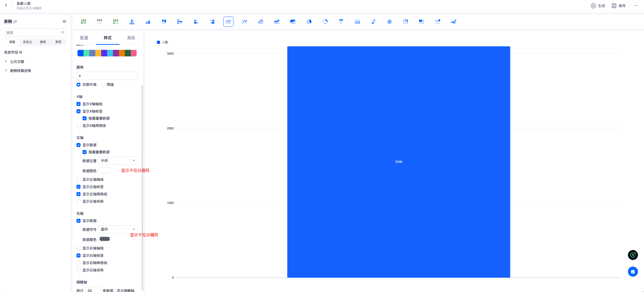Select the green grid table chart icon

(x=116, y=22)
